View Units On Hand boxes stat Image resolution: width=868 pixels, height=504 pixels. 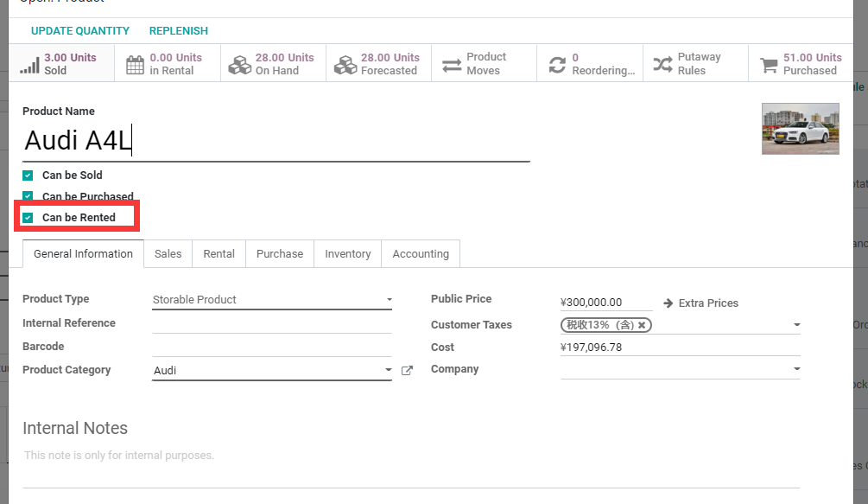pos(274,64)
